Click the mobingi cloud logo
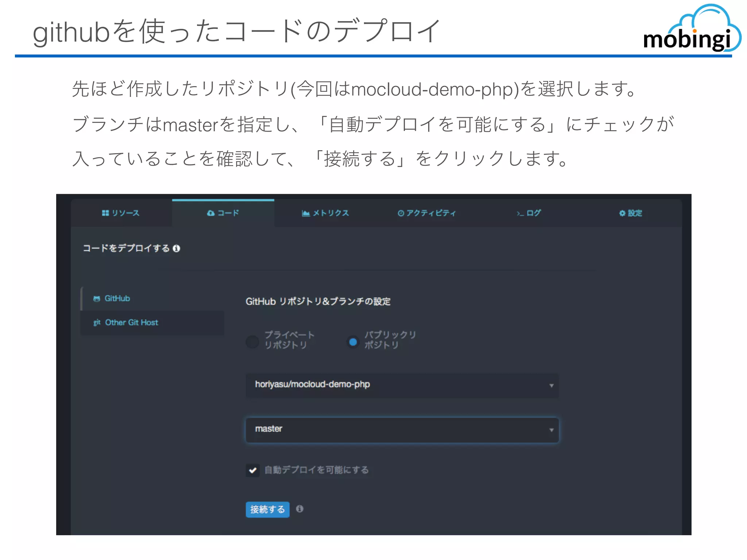This screenshot has height=560, width=747. pyautogui.click(x=692, y=28)
